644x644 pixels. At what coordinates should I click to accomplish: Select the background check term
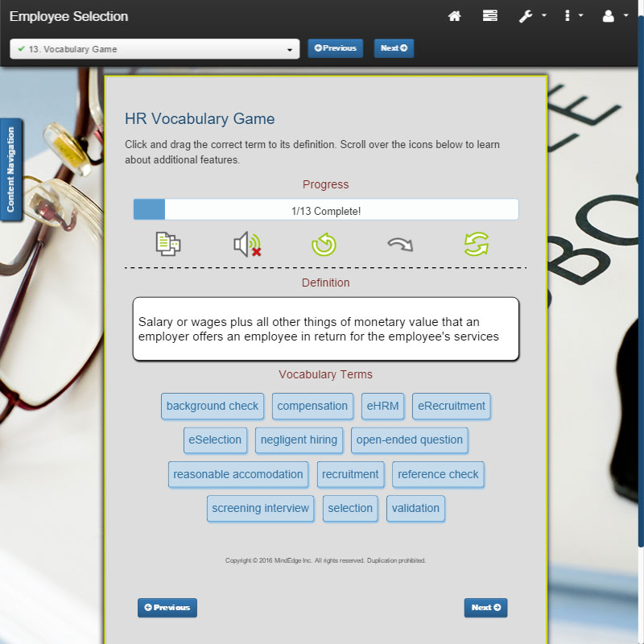[x=213, y=407]
